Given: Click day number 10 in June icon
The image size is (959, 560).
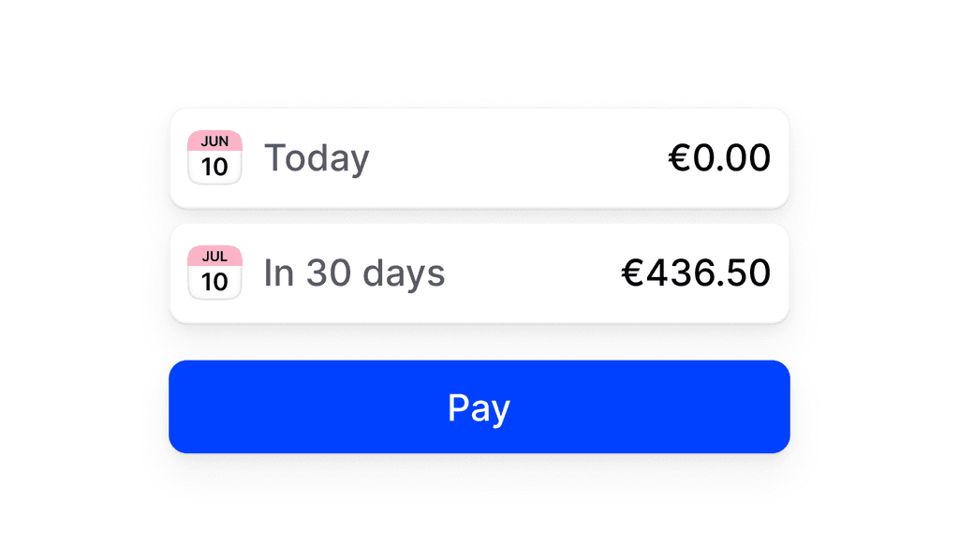Looking at the screenshot, I should 214,167.
